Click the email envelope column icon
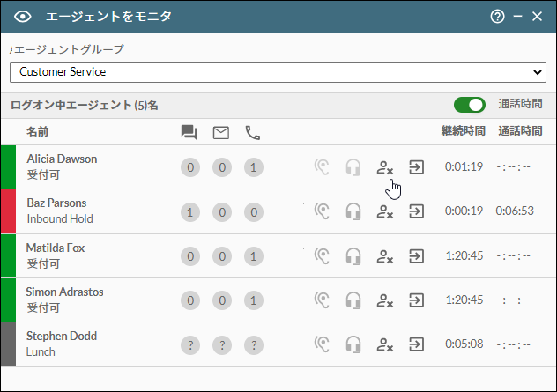The image size is (557, 392). pyautogui.click(x=221, y=133)
